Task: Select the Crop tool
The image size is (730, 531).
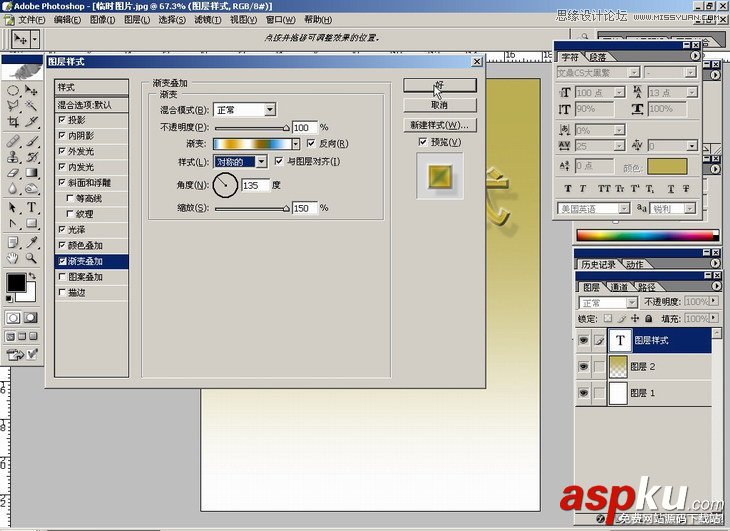Action: [13, 122]
